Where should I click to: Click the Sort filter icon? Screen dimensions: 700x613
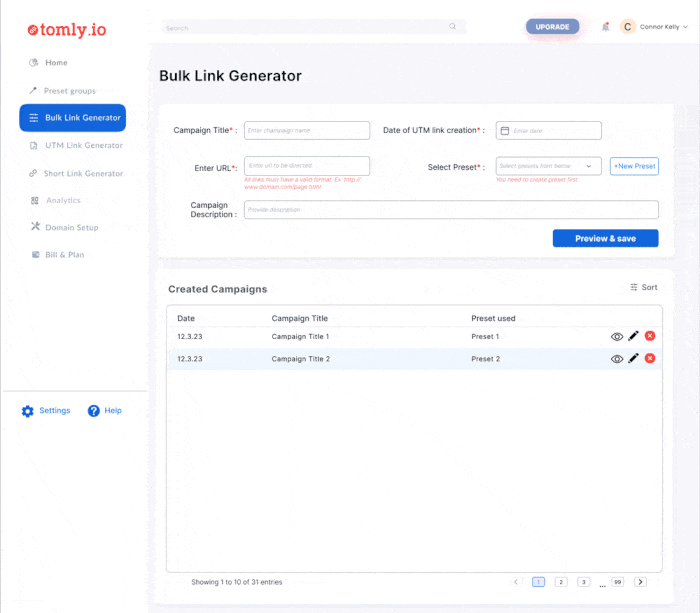click(633, 287)
